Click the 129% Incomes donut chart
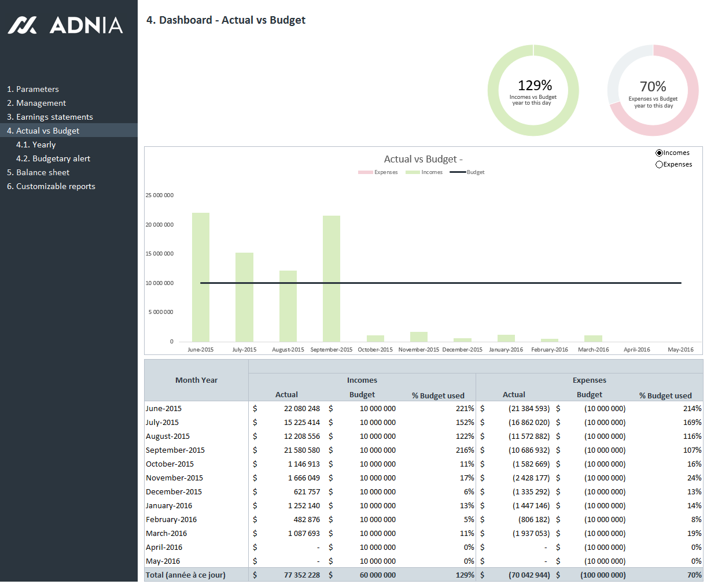The image size is (707, 588). (x=533, y=90)
